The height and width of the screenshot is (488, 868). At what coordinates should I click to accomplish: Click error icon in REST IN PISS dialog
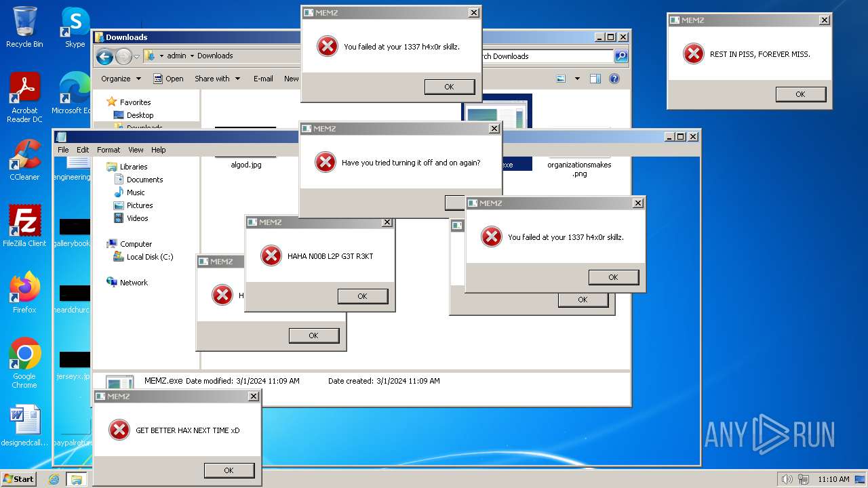693,54
